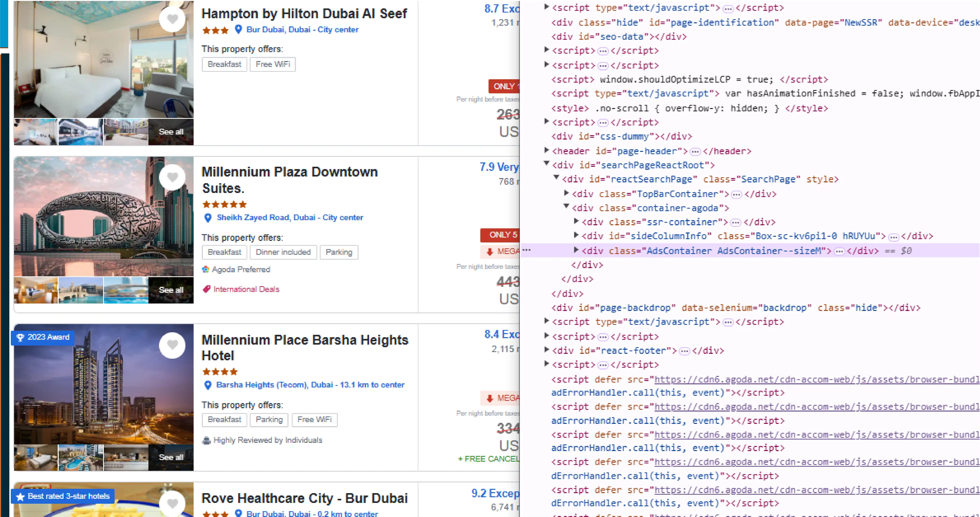The height and width of the screenshot is (517, 980).
Task: Click the 2023 Award trophy icon
Action: [20, 337]
